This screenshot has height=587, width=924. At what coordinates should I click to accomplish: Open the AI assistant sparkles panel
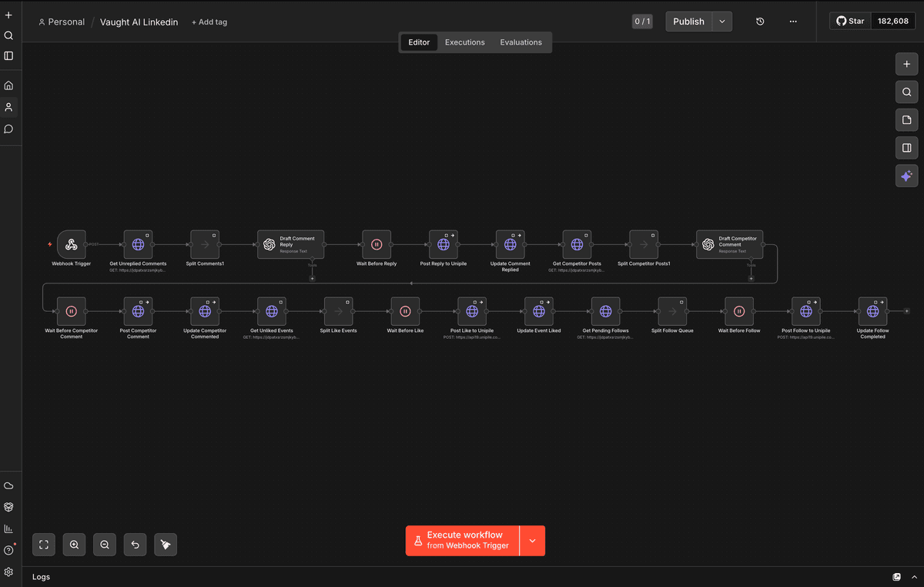(x=906, y=176)
